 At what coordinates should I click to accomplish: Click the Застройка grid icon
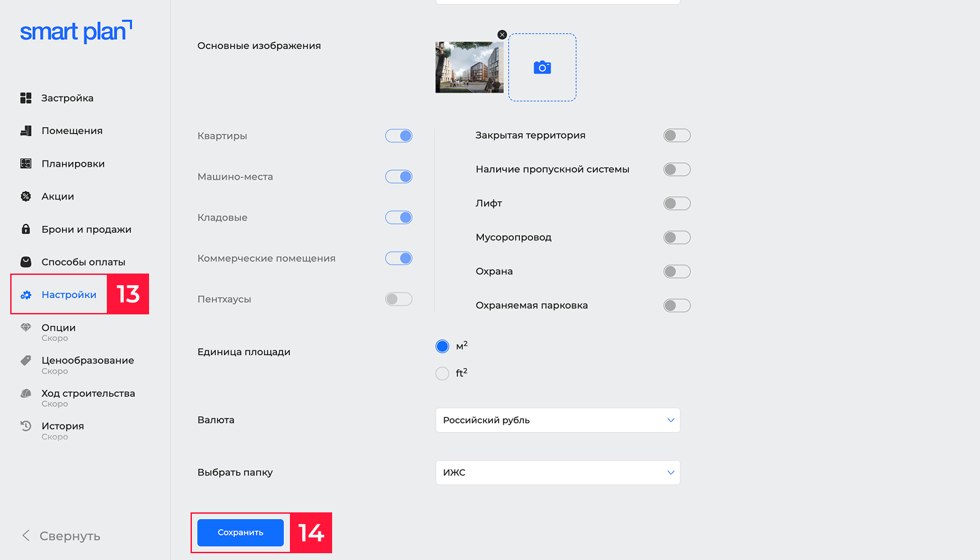(x=26, y=98)
